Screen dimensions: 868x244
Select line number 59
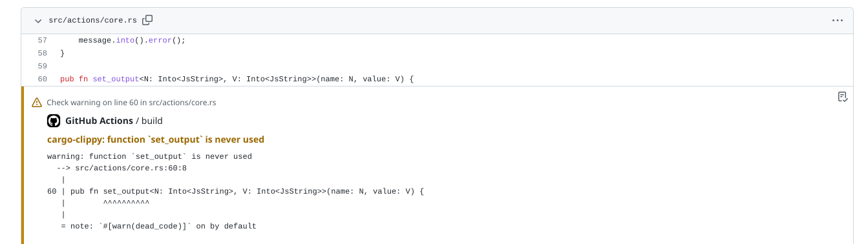click(42, 66)
